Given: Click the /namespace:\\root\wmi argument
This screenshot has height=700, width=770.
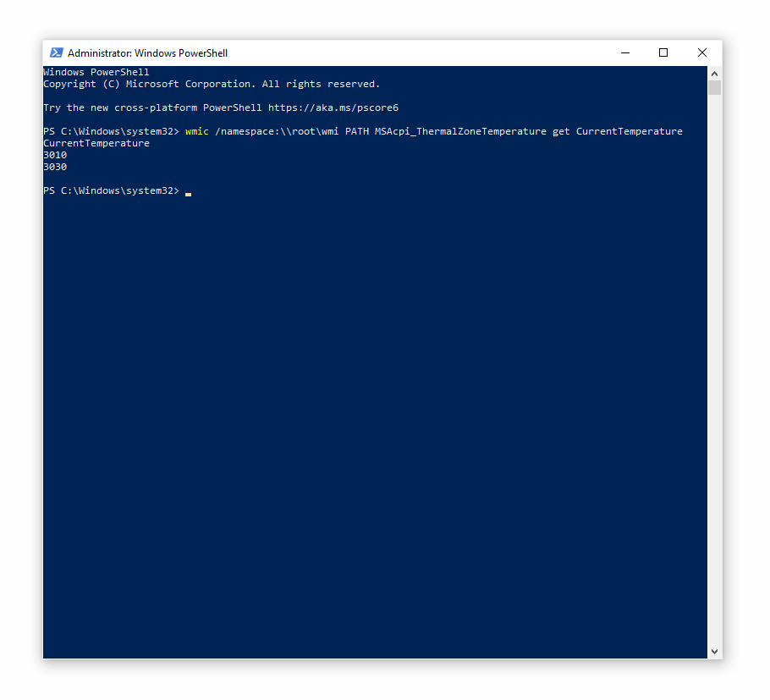Looking at the screenshot, I should point(277,131).
